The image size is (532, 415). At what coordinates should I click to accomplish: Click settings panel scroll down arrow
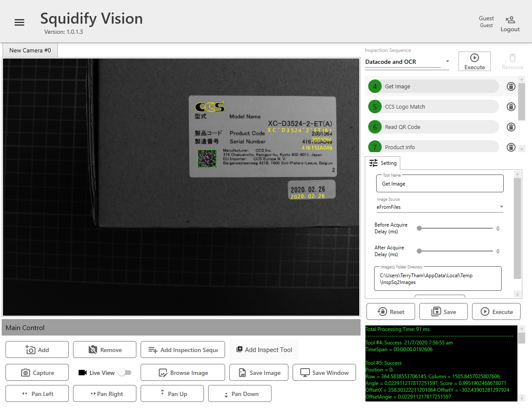pyautogui.click(x=518, y=294)
